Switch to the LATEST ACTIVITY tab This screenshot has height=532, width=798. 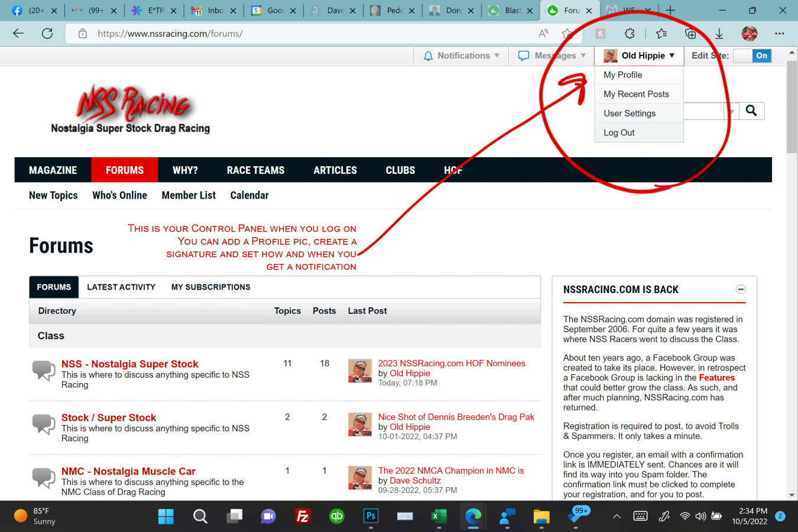[x=121, y=287]
